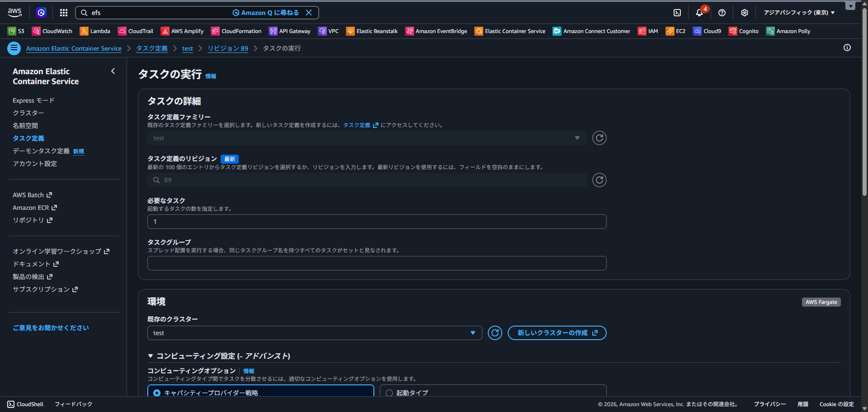Image resolution: width=868 pixels, height=412 pixels.
Task: Open the task definition family dropdown
Action: tap(367, 138)
